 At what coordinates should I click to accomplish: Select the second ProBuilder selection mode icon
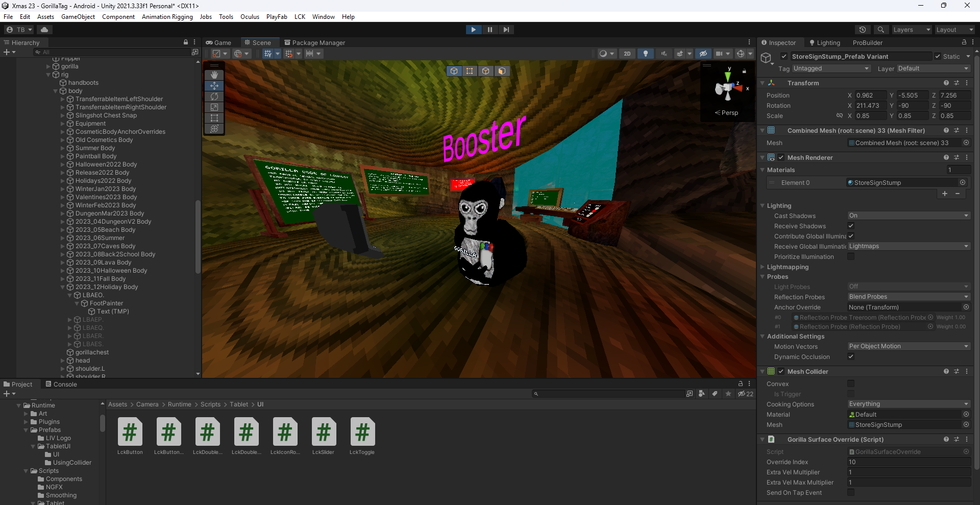(x=470, y=71)
